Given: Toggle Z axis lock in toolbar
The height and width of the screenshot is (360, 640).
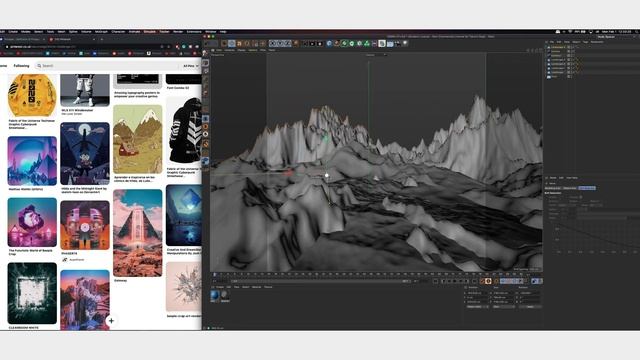Looking at the screenshot, I should click(x=287, y=43).
